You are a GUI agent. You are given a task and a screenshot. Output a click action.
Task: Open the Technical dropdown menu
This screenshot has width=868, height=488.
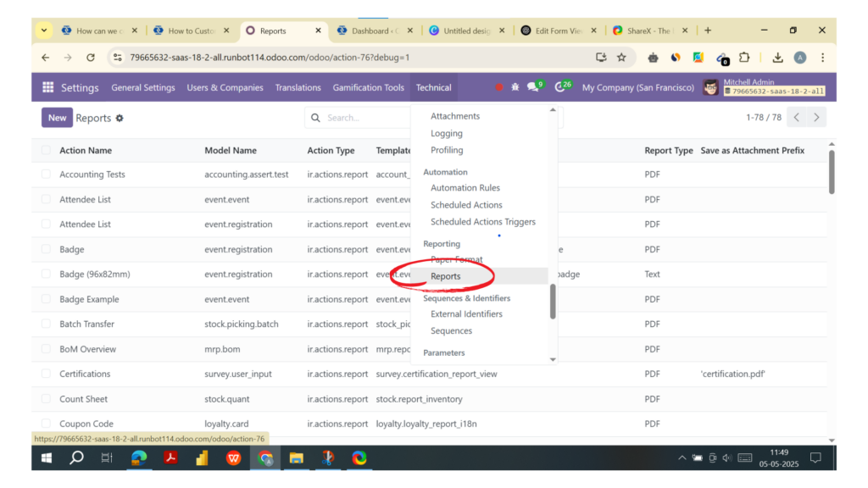click(x=433, y=86)
